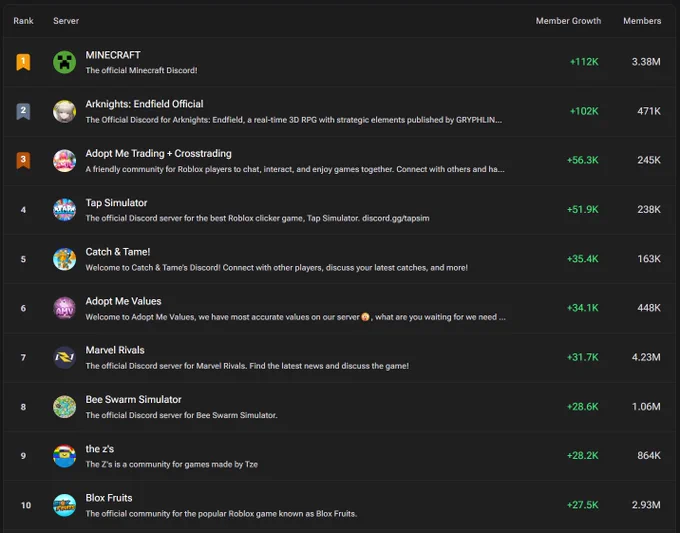Click the Adopt Me Trading + Crosstrading avatar

64,160
